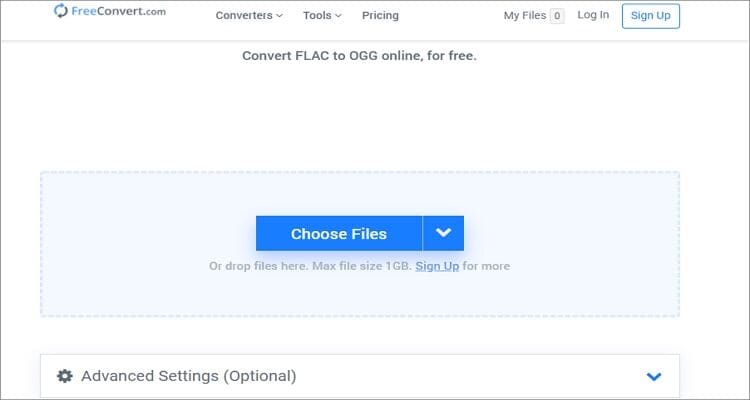Click the Log In link

click(593, 15)
